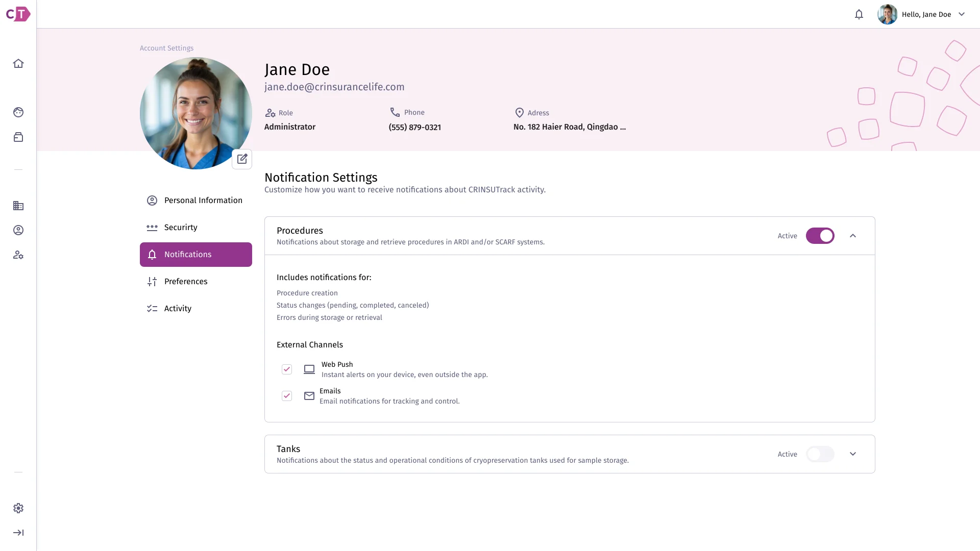980x551 pixels.
Task: Expand sidebar with arrow icon
Action: pyautogui.click(x=18, y=533)
